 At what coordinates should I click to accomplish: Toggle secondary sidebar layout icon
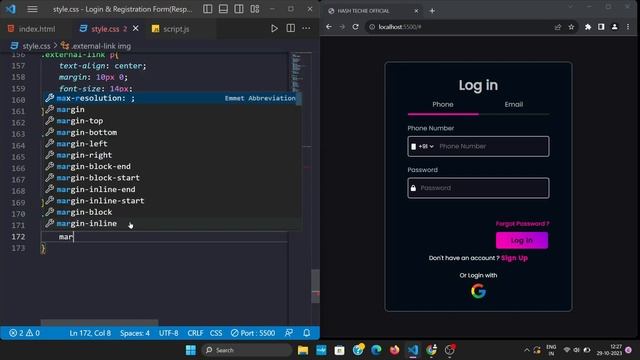pos(239,9)
